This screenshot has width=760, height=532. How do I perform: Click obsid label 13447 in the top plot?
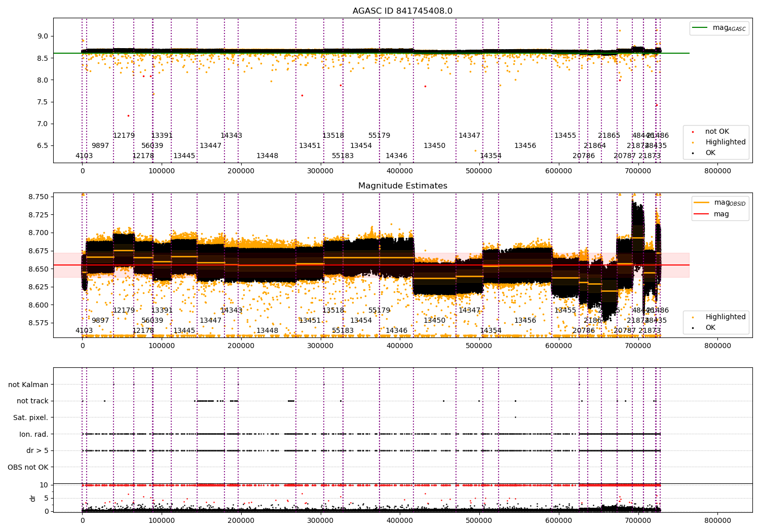[211, 146]
